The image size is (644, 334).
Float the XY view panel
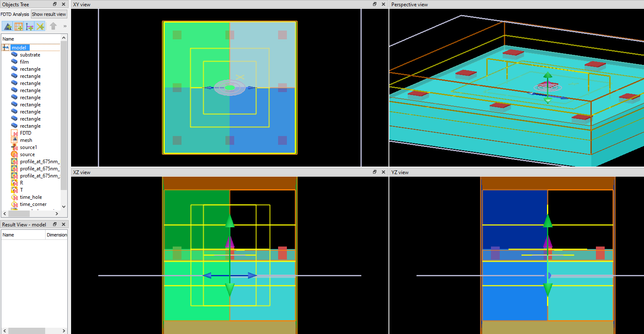(x=375, y=4)
